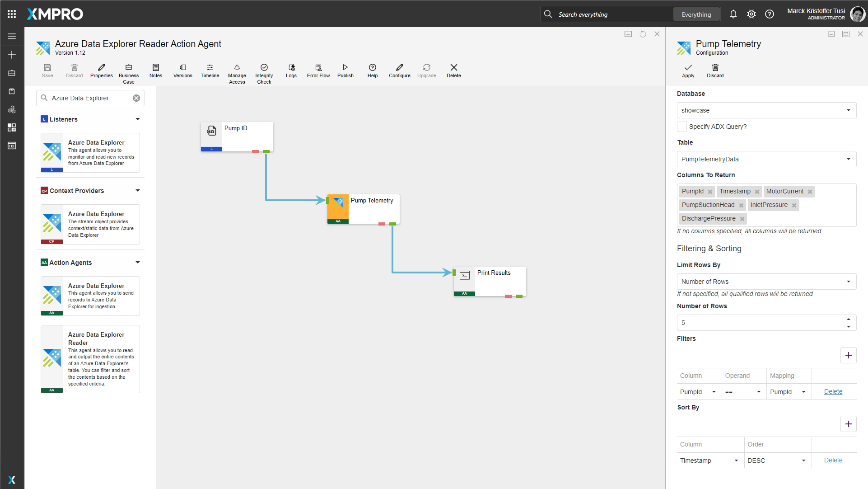Viewport: 868px width, 489px height.
Task: Open the Error Flow tool
Action: pyautogui.click(x=318, y=68)
